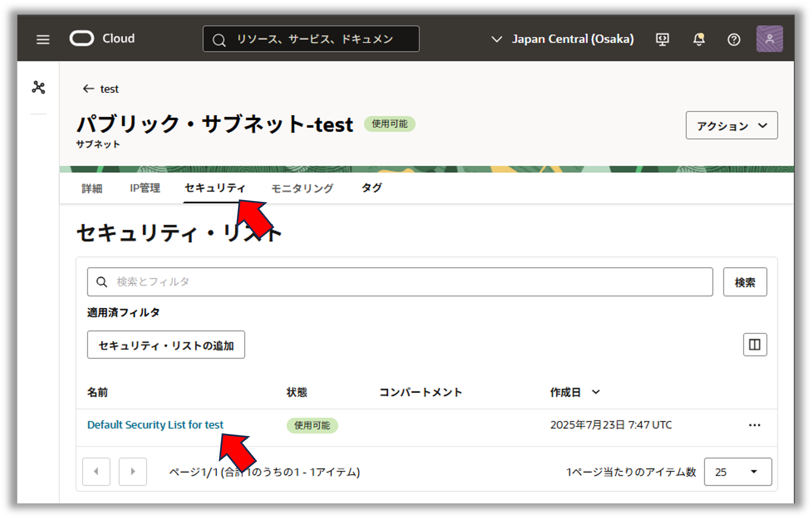
Task: Open Cloud Shell developer tools icon
Action: (662, 39)
